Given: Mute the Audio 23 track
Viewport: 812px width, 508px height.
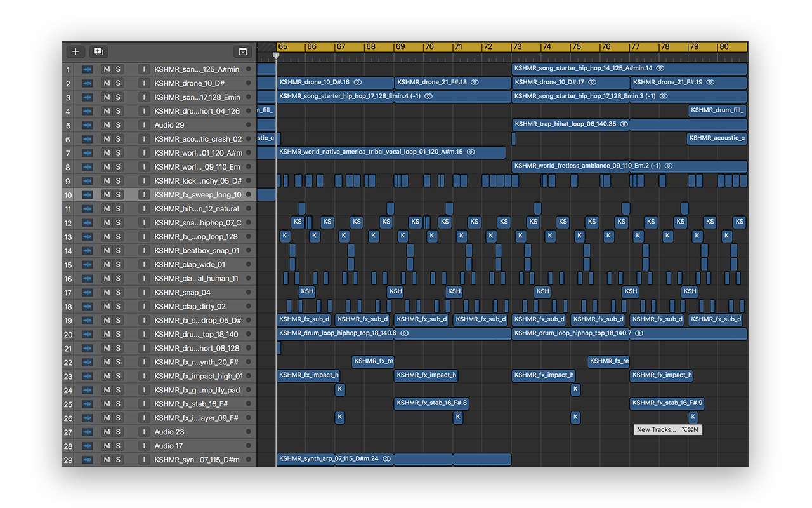Looking at the screenshot, I should (107, 432).
